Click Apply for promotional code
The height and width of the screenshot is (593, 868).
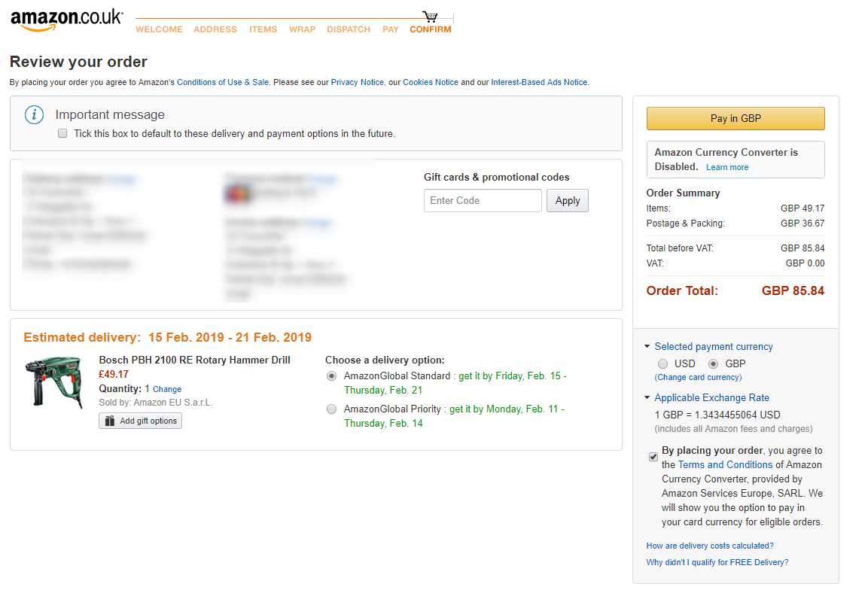point(567,201)
